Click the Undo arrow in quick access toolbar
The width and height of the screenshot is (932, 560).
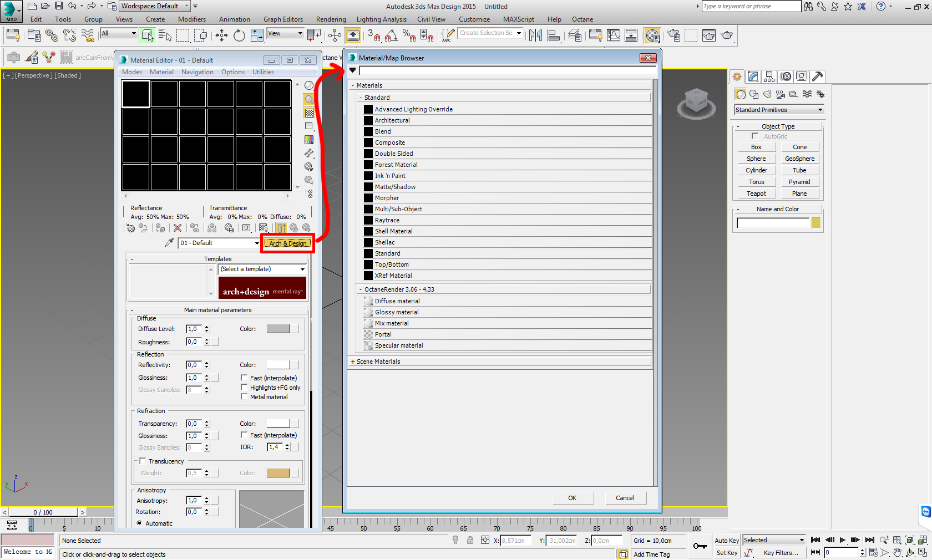tap(72, 6)
